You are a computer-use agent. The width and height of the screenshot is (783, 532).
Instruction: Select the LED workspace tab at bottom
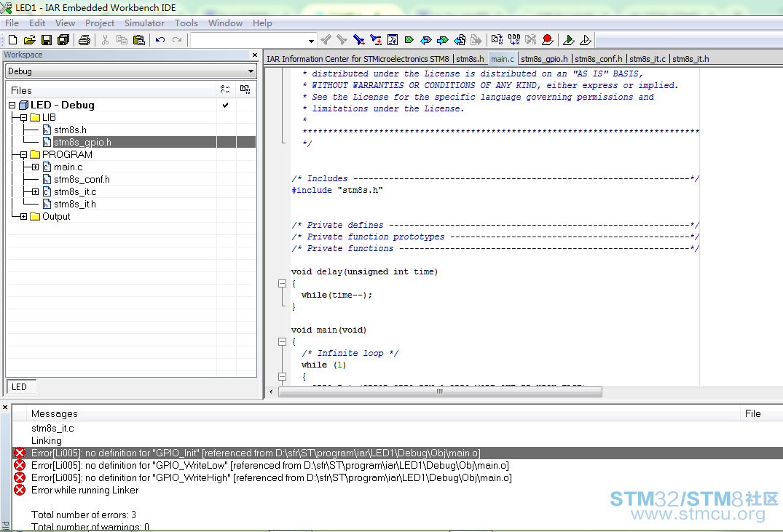(x=20, y=386)
